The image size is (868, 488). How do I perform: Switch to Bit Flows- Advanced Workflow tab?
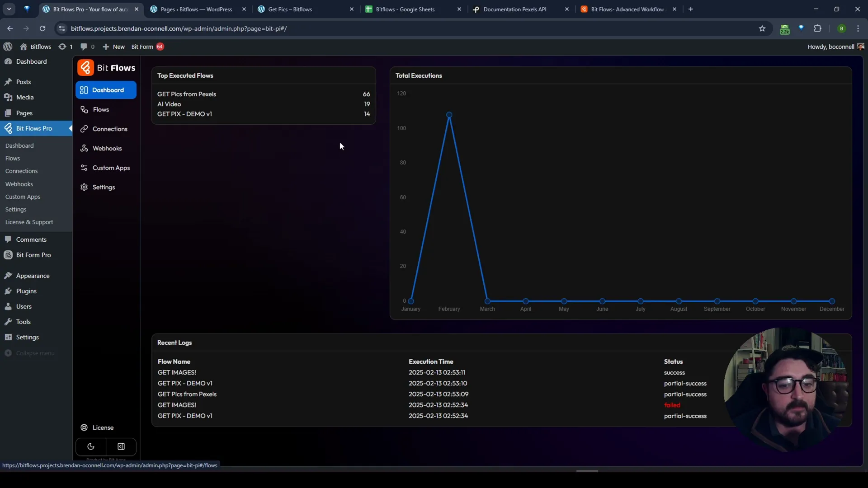tap(628, 9)
